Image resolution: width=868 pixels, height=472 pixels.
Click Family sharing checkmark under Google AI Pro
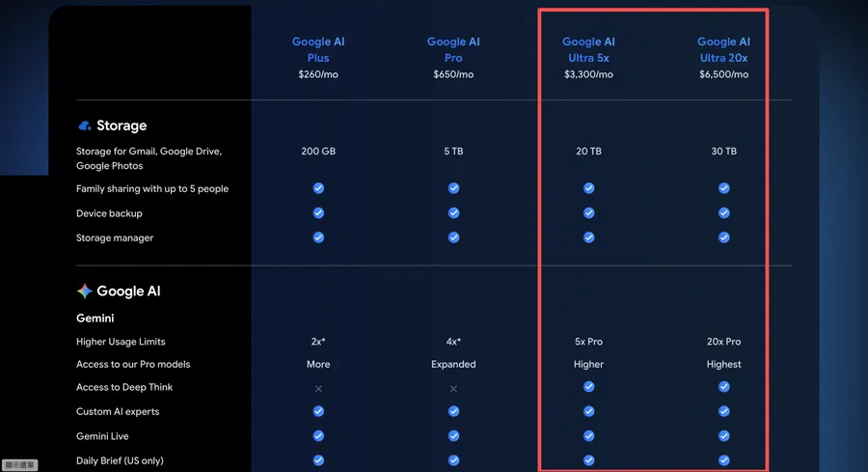[453, 188]
